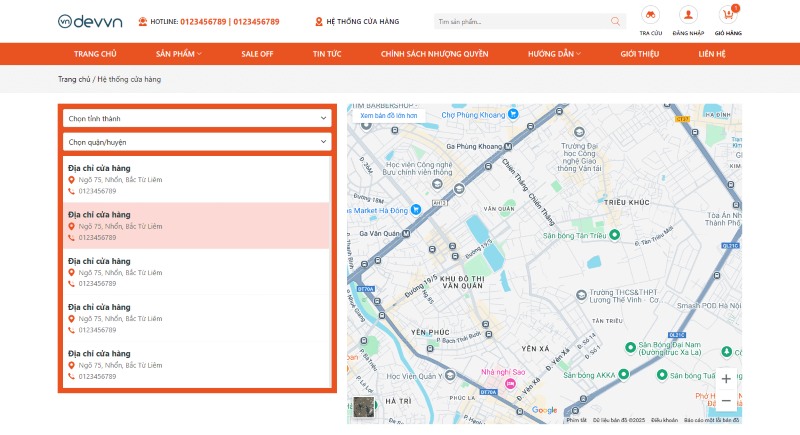Select the fourth store address entry
Image resolution: width=800 pixels, height=435 pixels.
tap(196, 318)
